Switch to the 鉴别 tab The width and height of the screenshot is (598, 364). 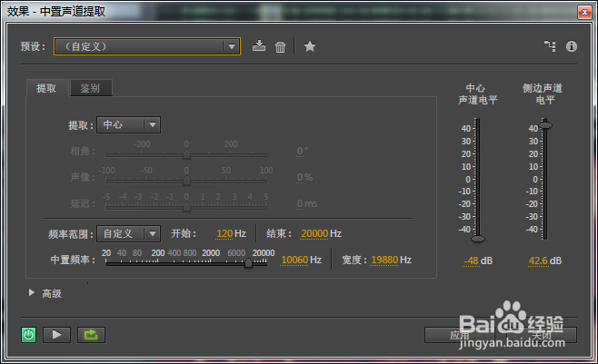[x=90, y=88]
